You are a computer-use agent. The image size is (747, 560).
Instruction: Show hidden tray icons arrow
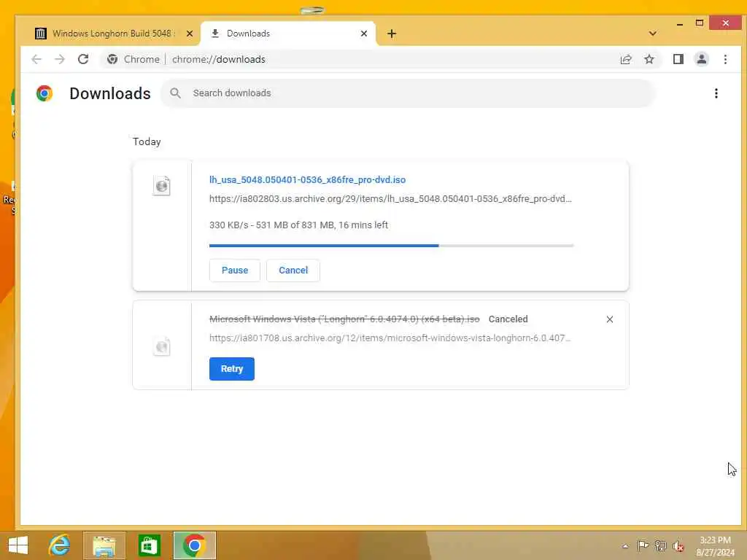[625, 546]
